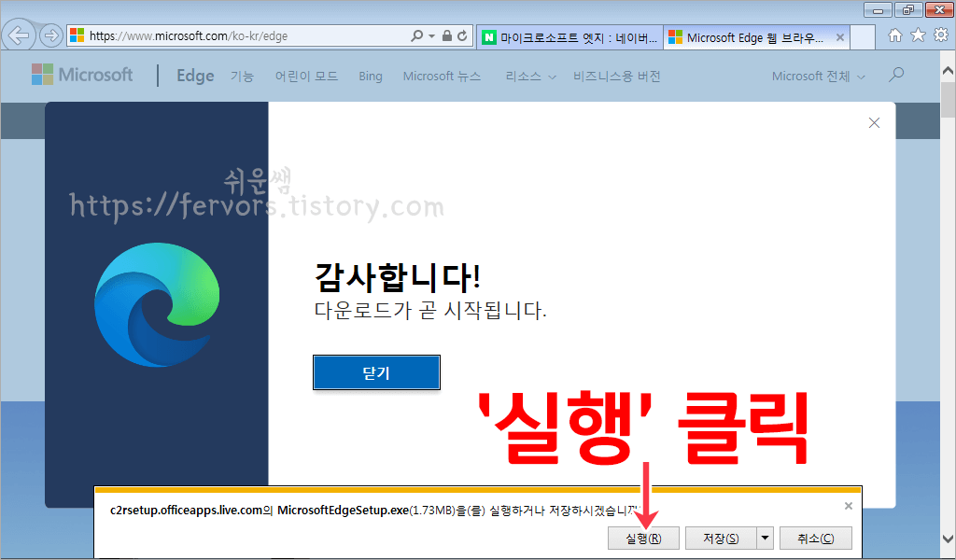Open a new blank tab
Viewport: 956px width, 560px height.
point(862,37)
